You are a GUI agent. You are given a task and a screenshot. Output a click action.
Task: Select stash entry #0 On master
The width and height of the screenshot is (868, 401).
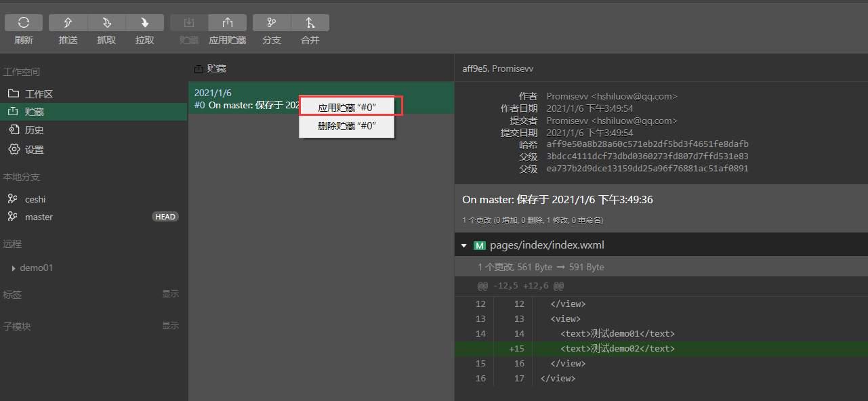point(321,98)
